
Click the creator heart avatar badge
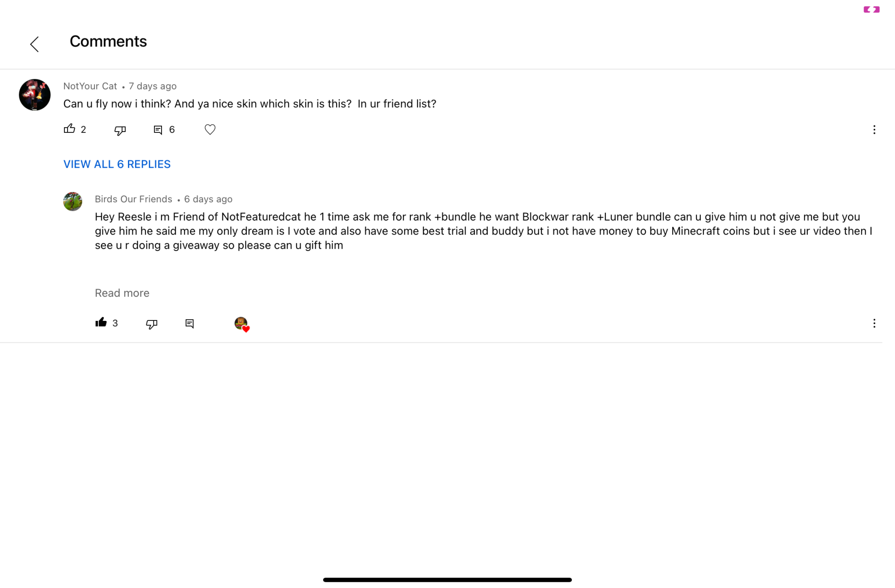tap(242, 324)
